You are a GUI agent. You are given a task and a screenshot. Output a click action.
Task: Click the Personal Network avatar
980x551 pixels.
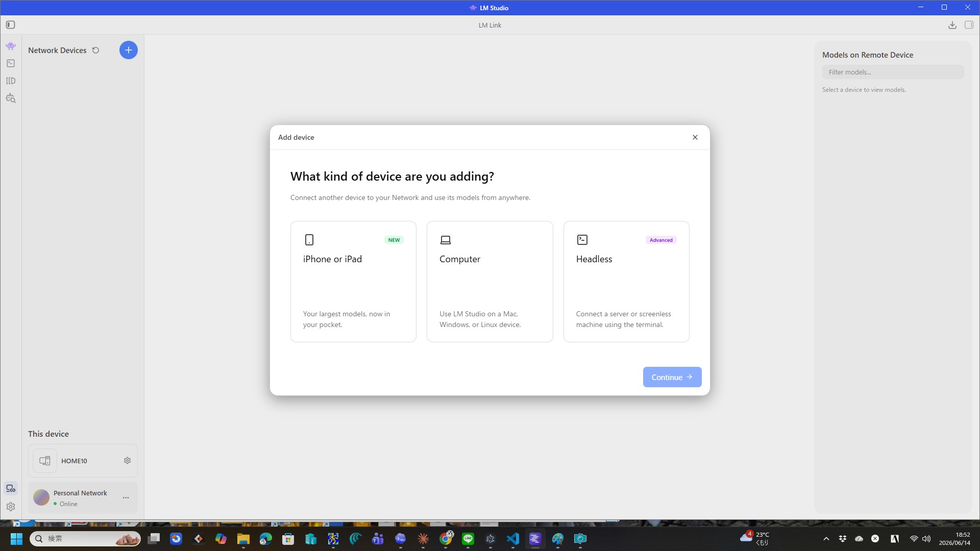41,497
